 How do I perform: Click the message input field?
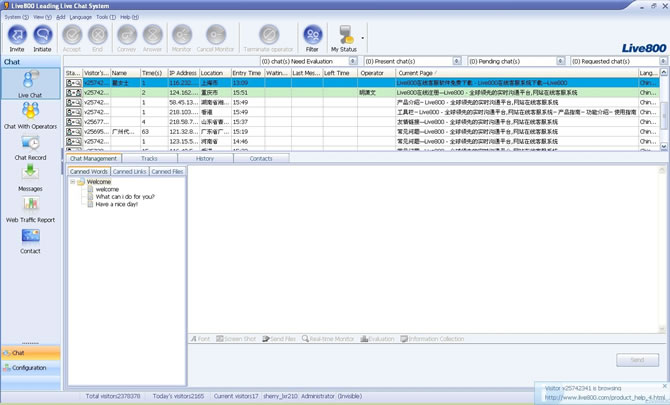(x=400, y=365)
